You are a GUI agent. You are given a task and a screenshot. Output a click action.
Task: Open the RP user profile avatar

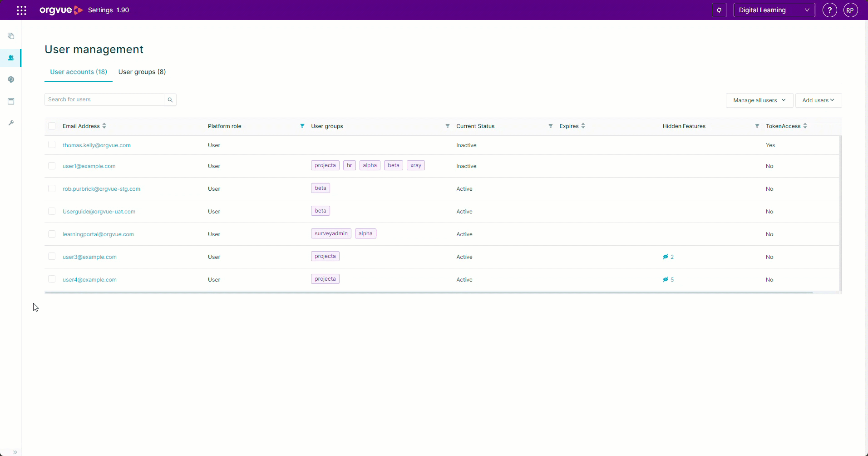(851, 10)
